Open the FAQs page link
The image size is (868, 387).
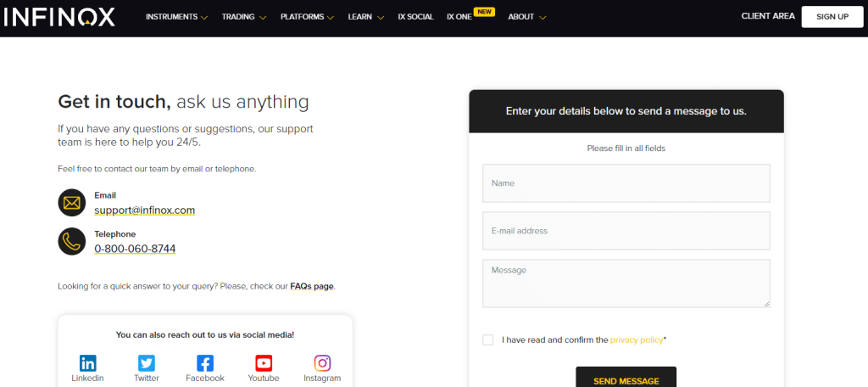tap(312, 287)
